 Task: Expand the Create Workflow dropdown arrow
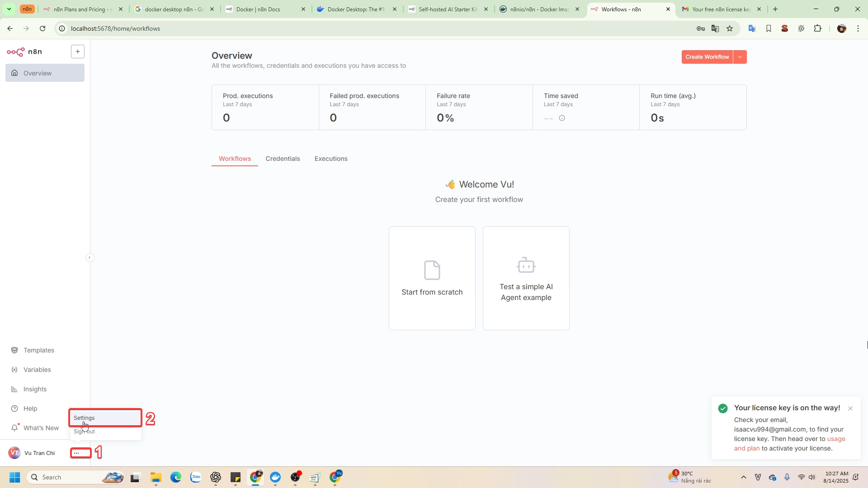[x=740, y=57]
